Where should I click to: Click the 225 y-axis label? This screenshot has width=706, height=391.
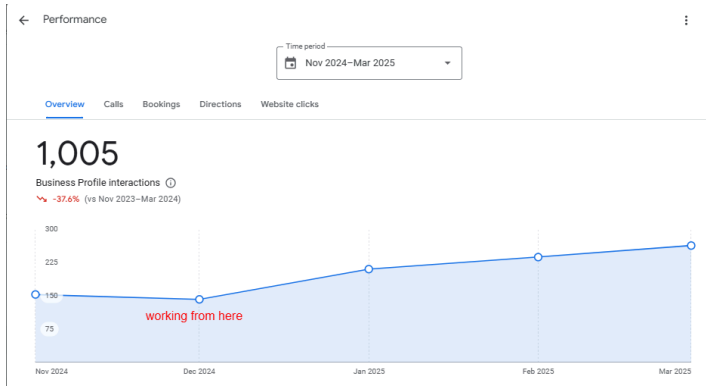(x=51, y=262)
